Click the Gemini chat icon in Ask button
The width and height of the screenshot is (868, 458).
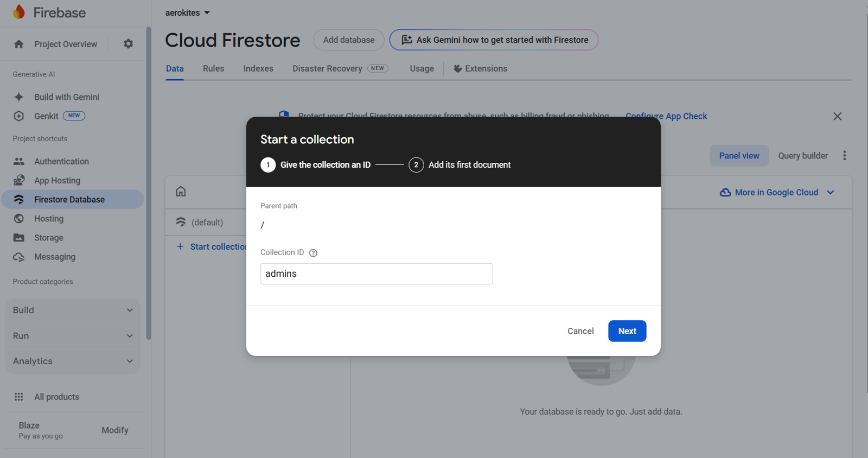[x=407, y=40]
